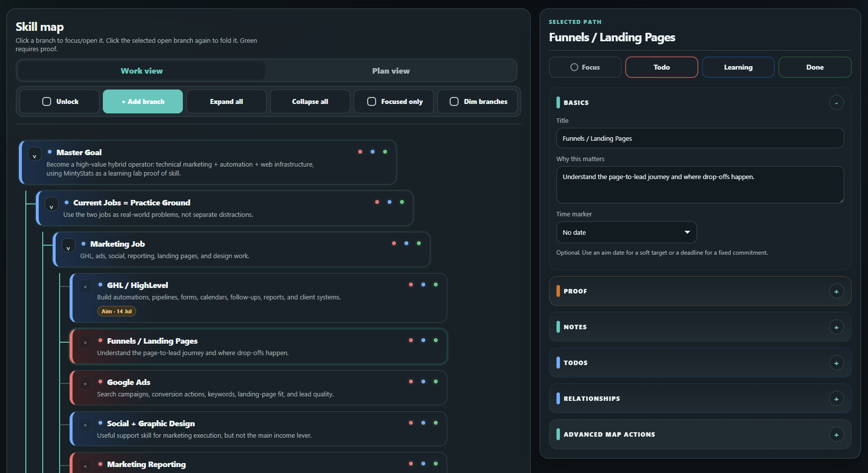Select the Social + Graphic Design branch title

(x=151, y=423)
